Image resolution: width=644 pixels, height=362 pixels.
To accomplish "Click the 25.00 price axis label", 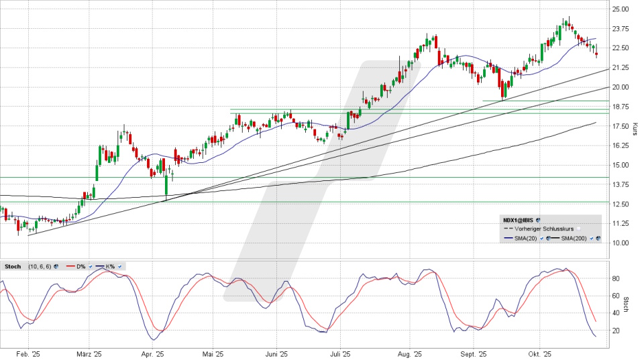I will pyautogui.click(x=620, y=9).
